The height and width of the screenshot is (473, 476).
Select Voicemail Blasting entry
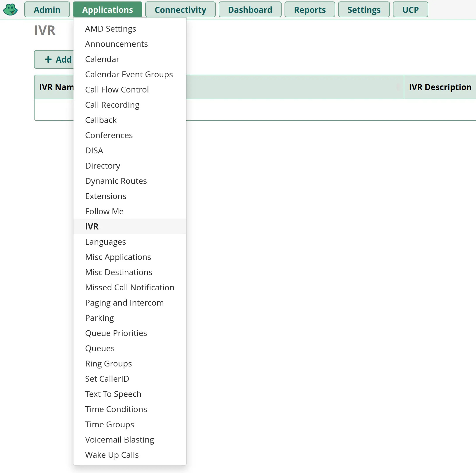(x=119, y=440)
